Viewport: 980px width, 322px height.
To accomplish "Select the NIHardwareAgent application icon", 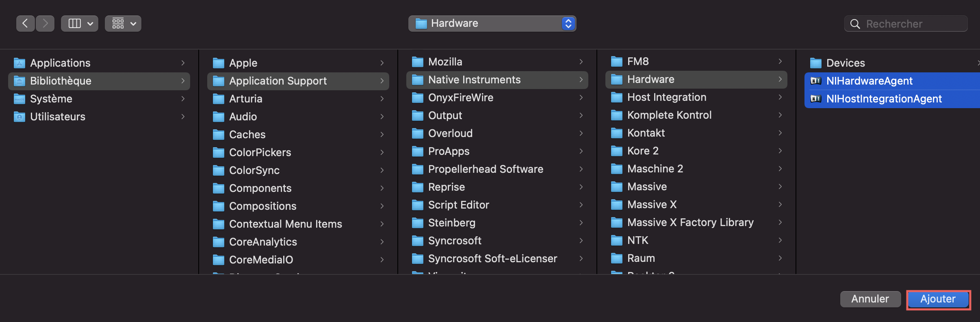I will point(816,81).
